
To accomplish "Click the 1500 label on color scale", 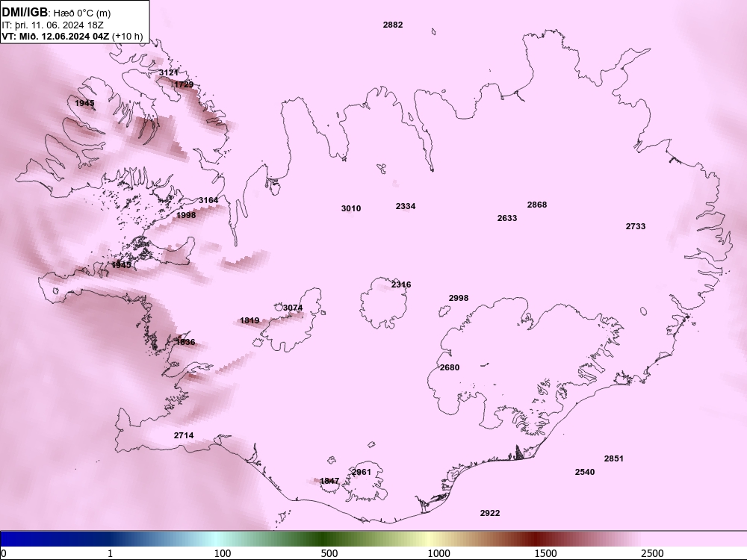I will 545,553.
